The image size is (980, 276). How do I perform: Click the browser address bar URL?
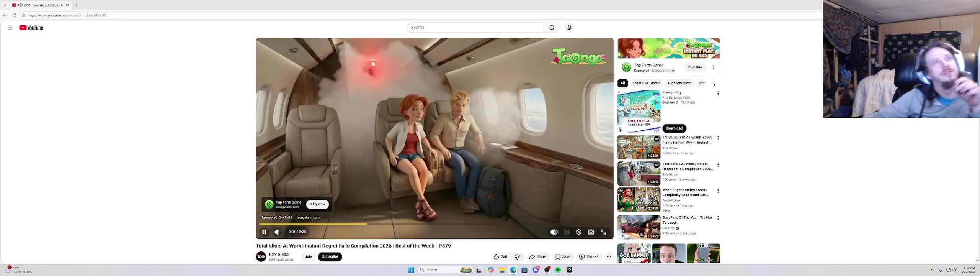coord(67,15)
